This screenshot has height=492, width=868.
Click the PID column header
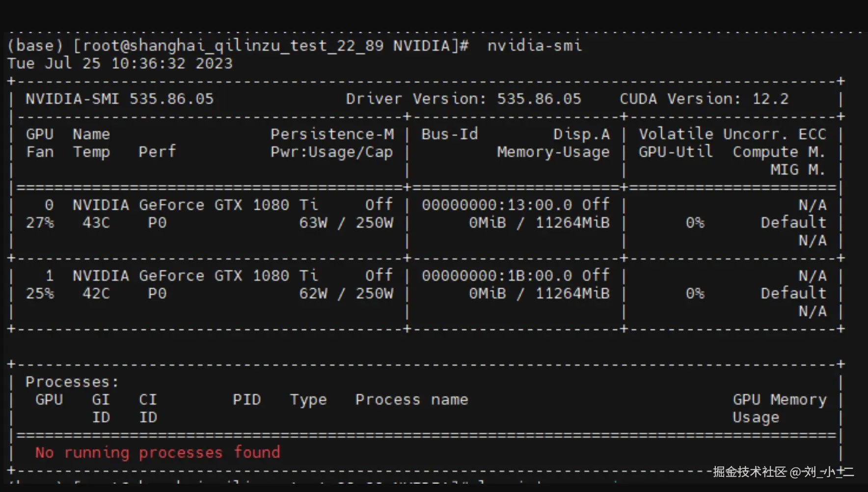(246, 399)
